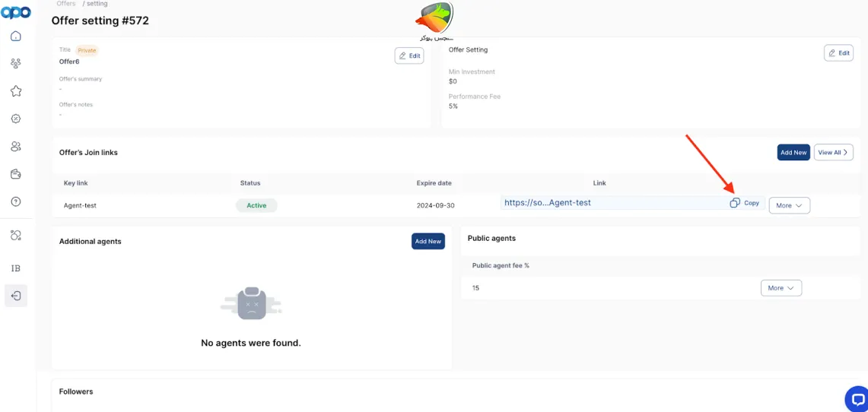Open the live chat bubble icon

tap(857, 398)
